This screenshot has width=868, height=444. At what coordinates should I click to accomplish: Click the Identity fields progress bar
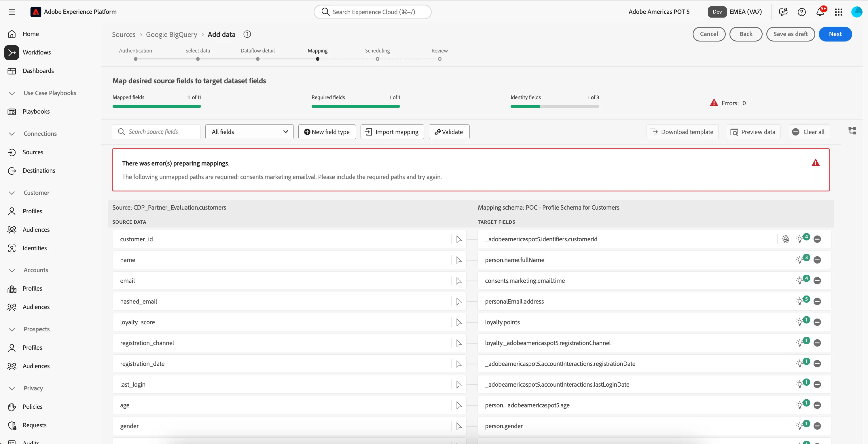click(x=555, y=107)
